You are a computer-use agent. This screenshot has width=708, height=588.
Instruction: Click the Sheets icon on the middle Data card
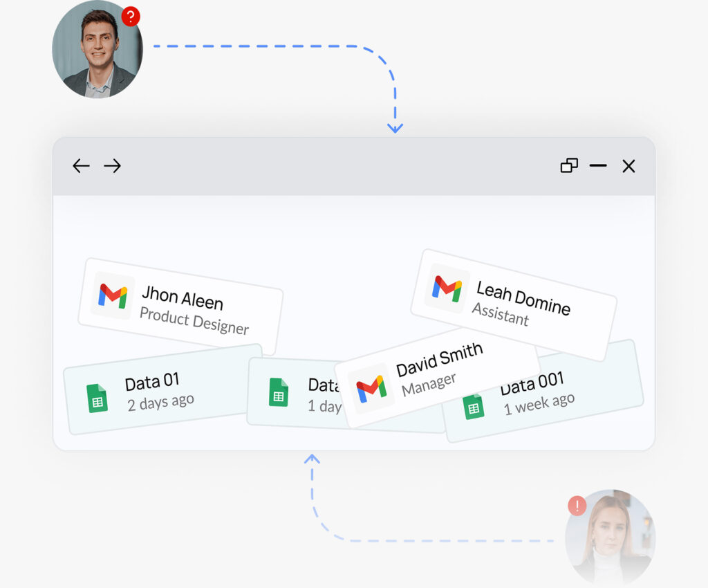[279, 392]
